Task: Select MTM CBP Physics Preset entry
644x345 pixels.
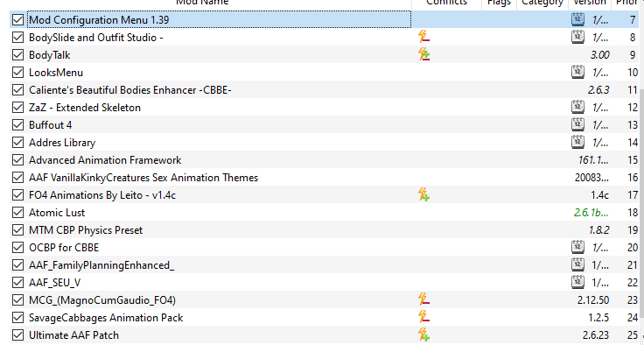Action: click(x=86, y=230)
